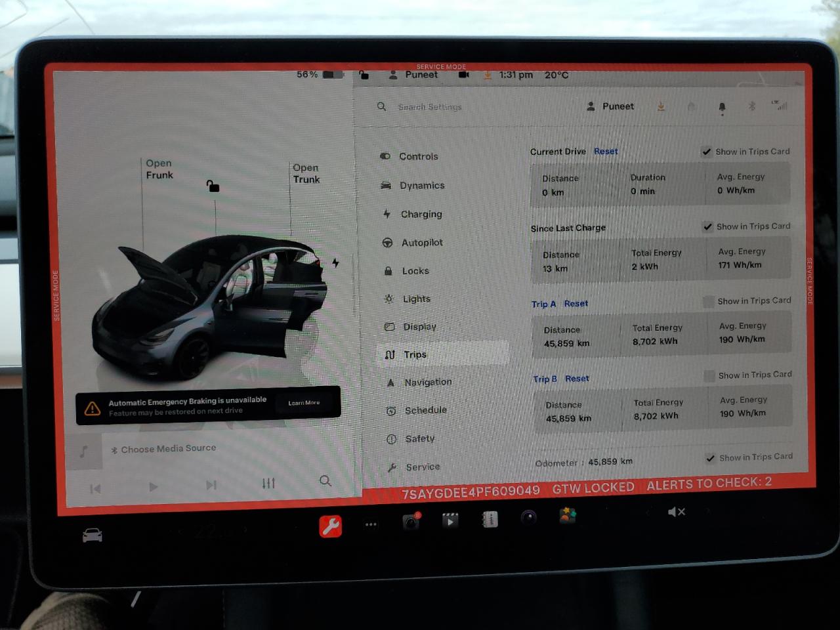The width and height of the screenshot is (840, 630).
Task: Tap Open Frunk label
Action: 159,169
